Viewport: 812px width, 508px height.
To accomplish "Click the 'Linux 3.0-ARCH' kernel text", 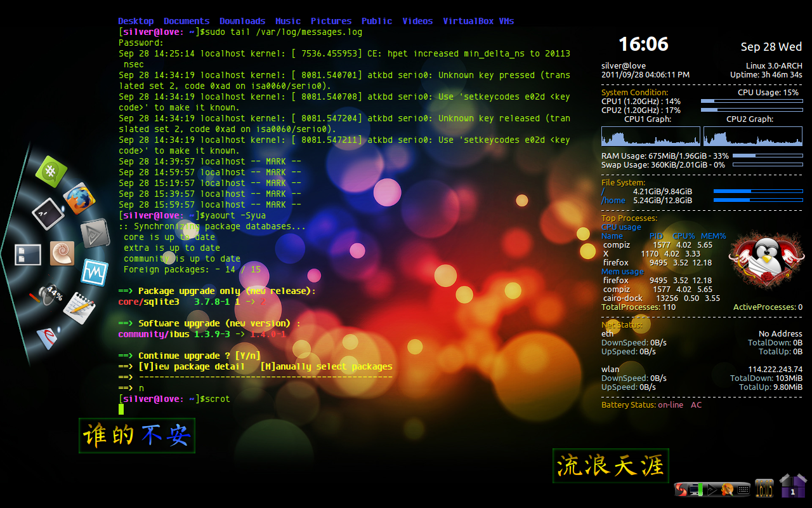I will [x=774, y=66].
